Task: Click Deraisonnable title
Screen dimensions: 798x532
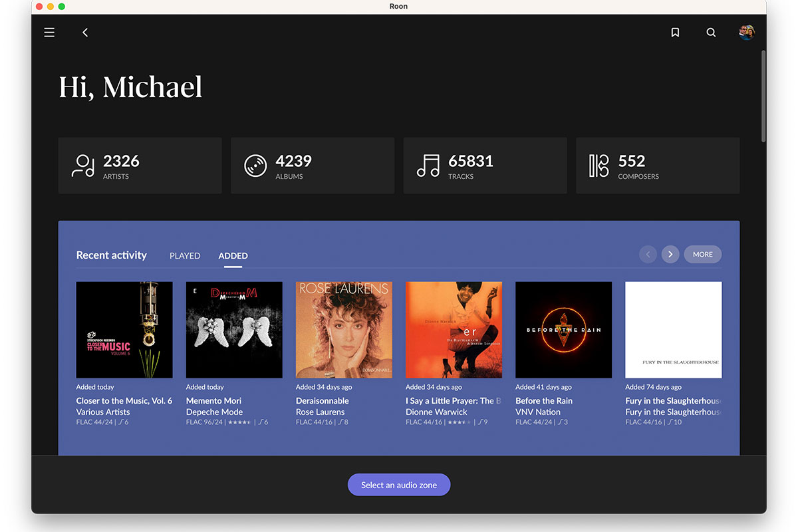Action: (x=323, y=401)
